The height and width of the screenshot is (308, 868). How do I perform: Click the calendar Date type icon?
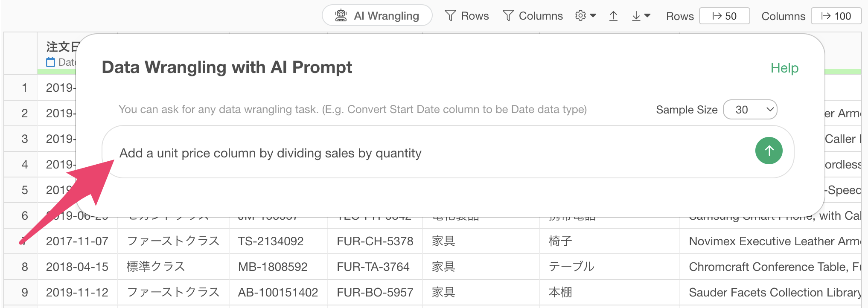click(x=51, y=62)
